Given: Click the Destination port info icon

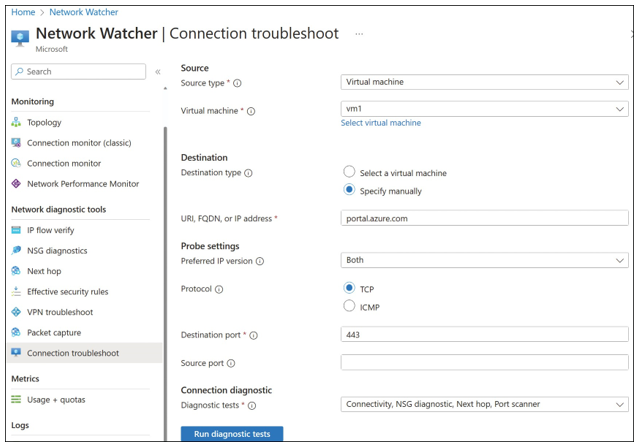Looking at the screenshot, I should coord(253,335).
